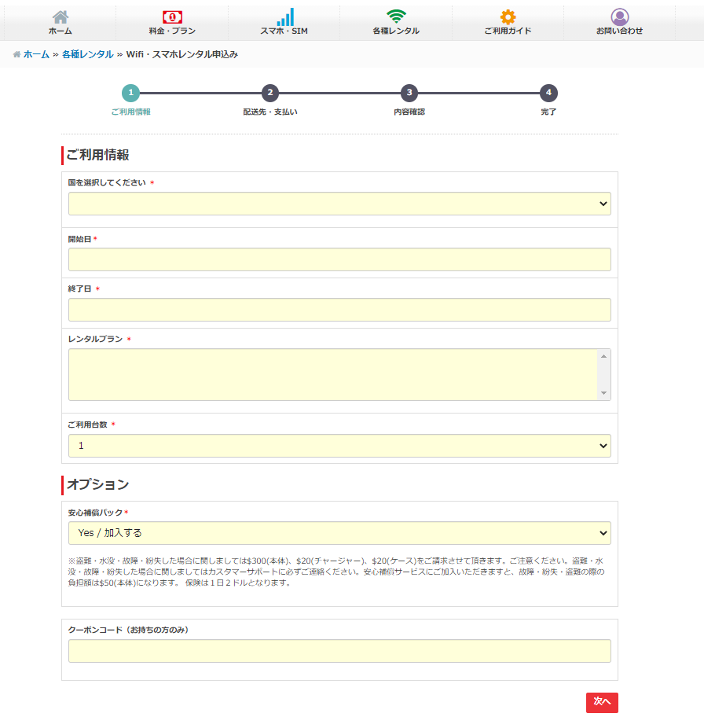
Task: Click step 1 ご利用情報 circle
Action: [x=131, y=93]
